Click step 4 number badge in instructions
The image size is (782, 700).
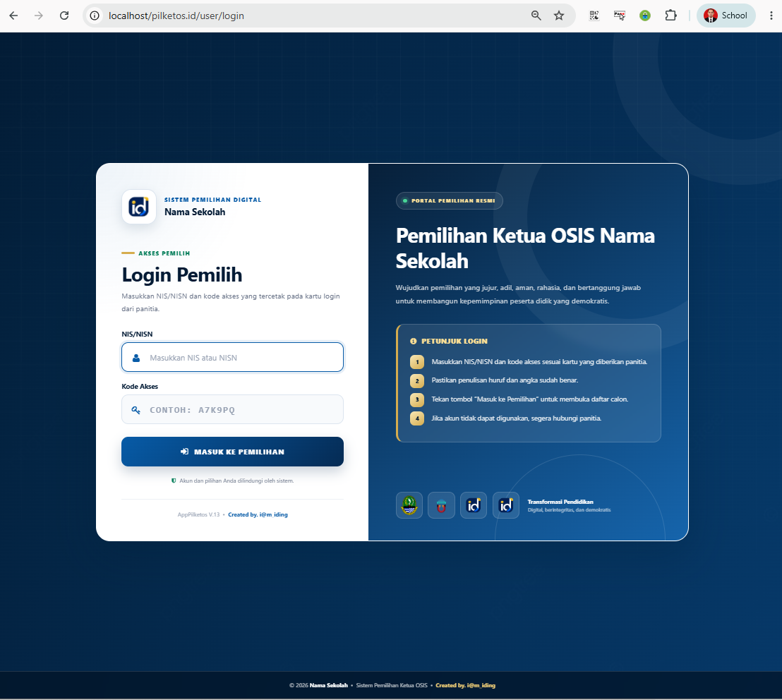(x=417, y=418)
